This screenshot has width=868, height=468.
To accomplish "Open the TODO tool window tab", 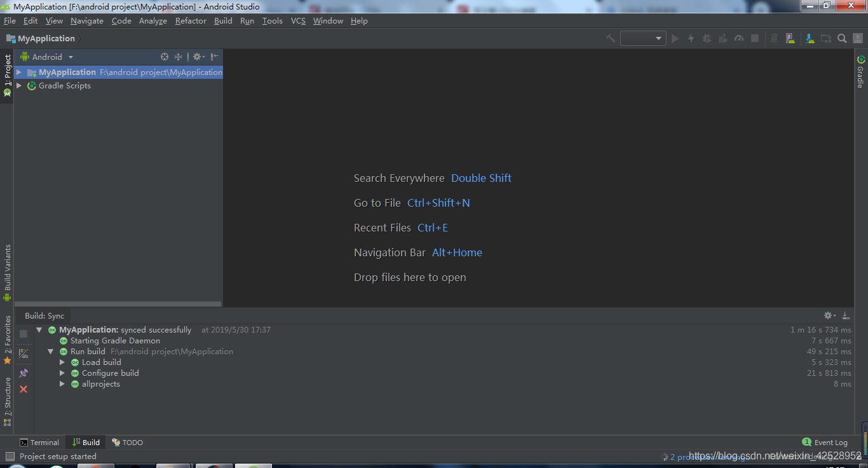I will [x=128, y=443].
